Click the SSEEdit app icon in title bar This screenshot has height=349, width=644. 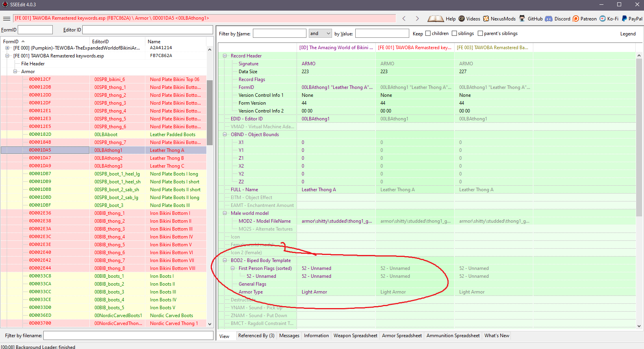point(5,4)
